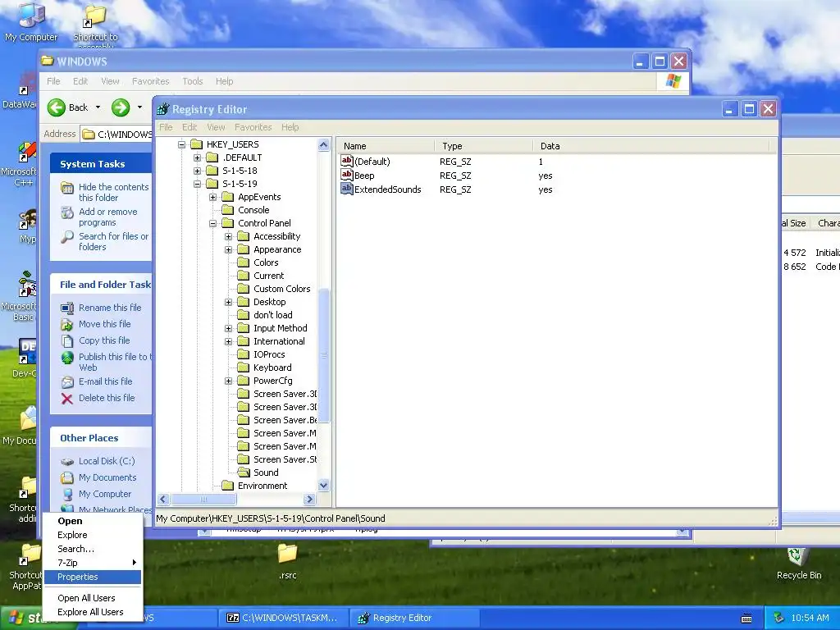Open the File menu in Registry Editor
Screen dimensions: 840x630
click(x=166, y=127)
